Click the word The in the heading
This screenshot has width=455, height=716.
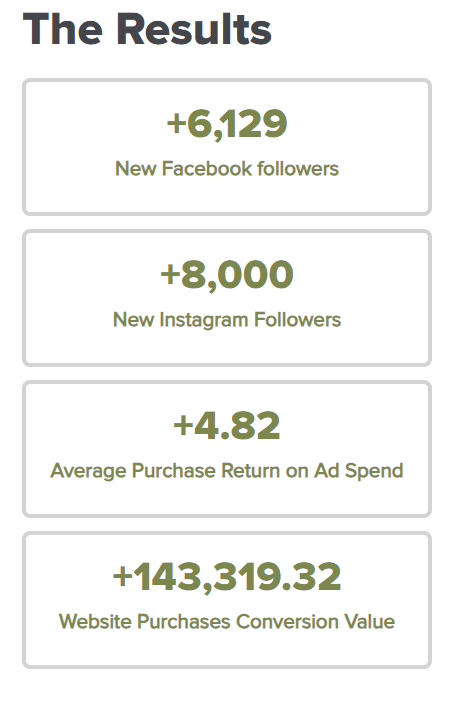coord(63,29)
